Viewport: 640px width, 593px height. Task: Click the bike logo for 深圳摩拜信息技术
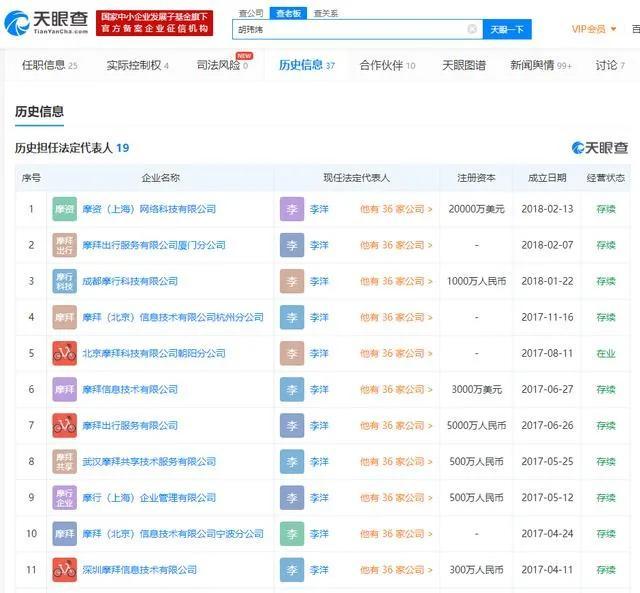64,569
